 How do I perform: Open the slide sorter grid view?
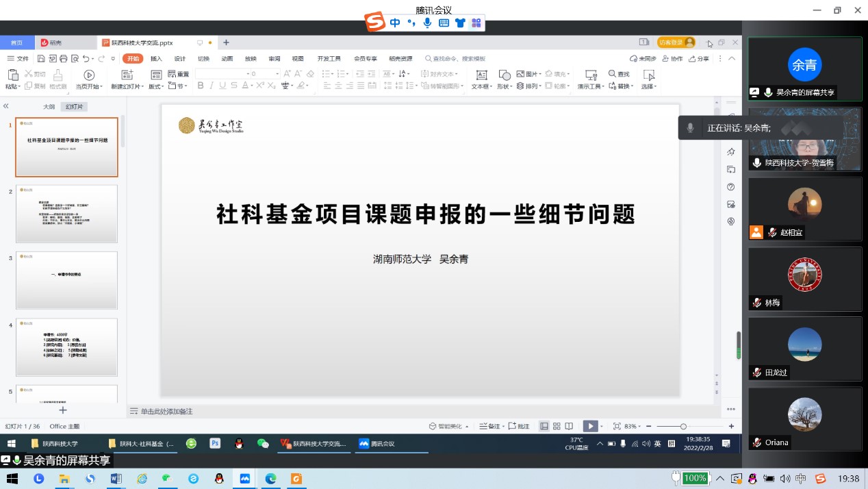(557, 426)
